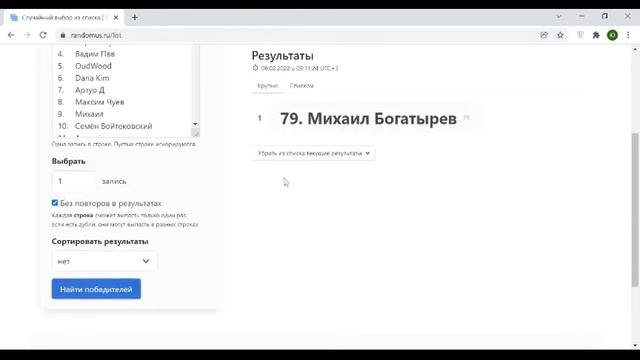Open Chrome three-dot menu
Screen dimensions: 640x360
(x=628, y=36)
